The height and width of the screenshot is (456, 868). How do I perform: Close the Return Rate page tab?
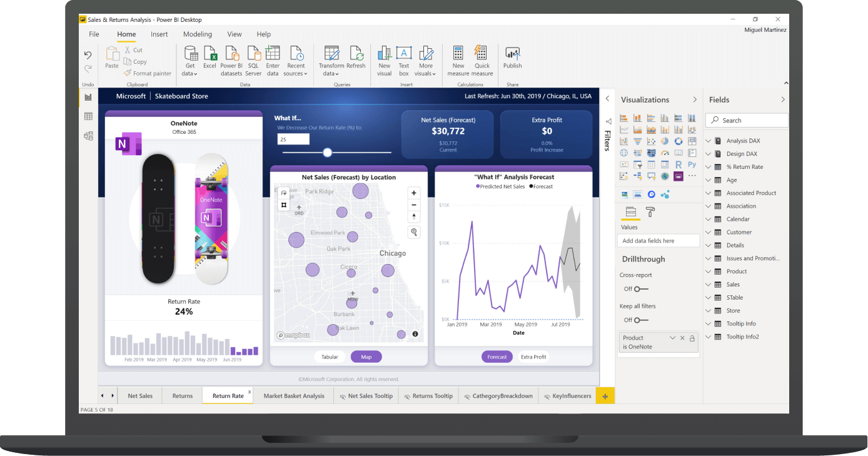(250, 392)
